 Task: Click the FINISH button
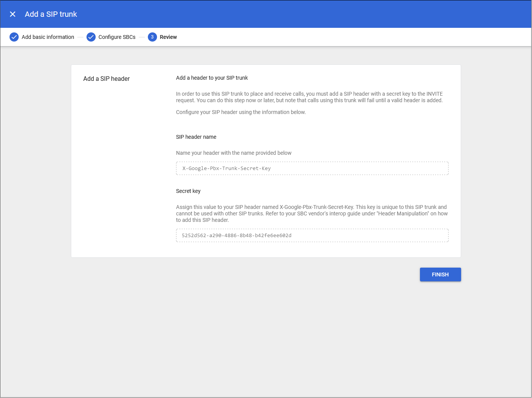pyautogui.click(x=441, y=274)
